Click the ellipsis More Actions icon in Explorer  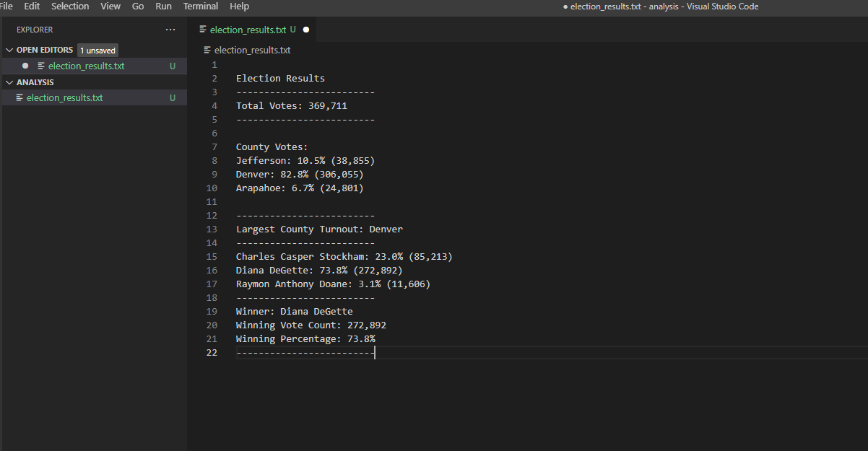click(170, 29)
